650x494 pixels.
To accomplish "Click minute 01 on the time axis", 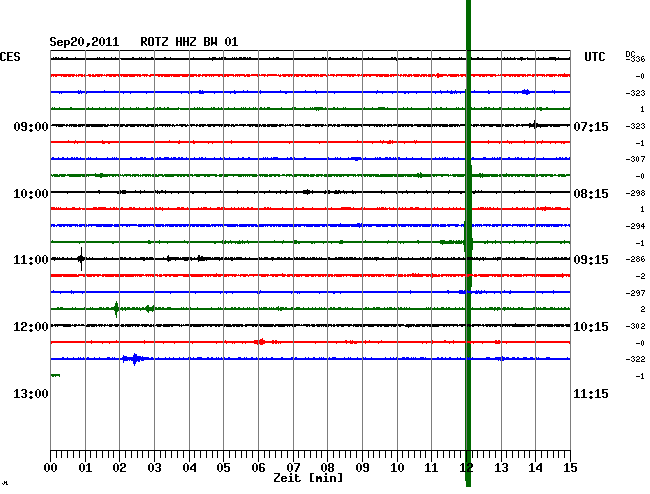I will (x=85, y=468).
